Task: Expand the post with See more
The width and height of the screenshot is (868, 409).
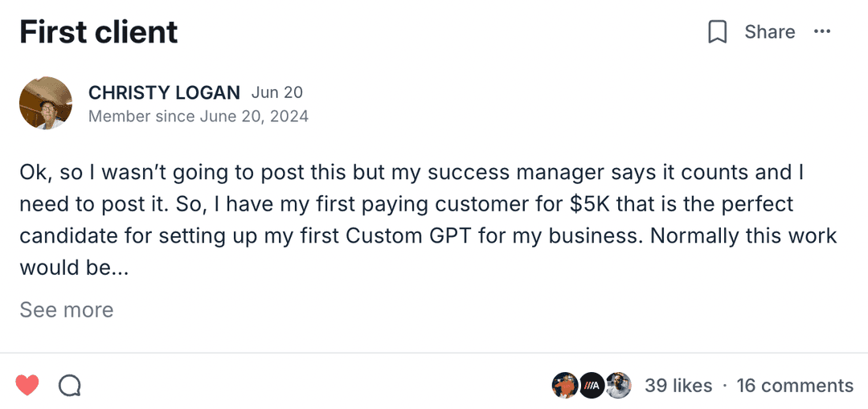Action: click(67, 310)
